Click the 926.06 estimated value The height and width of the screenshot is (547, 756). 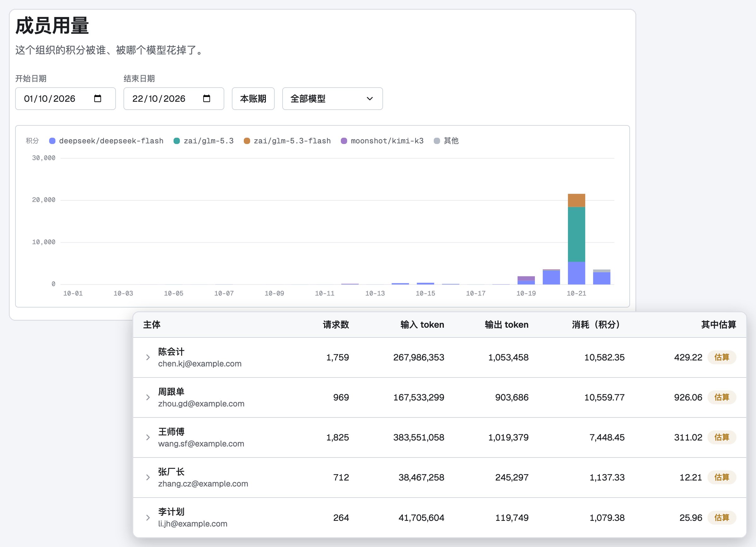click(x=688, y=397)
